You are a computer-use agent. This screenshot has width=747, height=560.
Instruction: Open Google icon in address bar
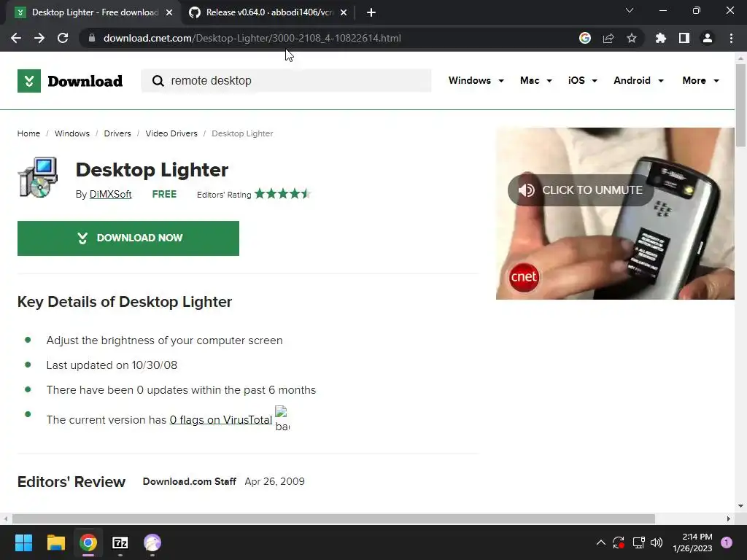[x=585, y=38]
